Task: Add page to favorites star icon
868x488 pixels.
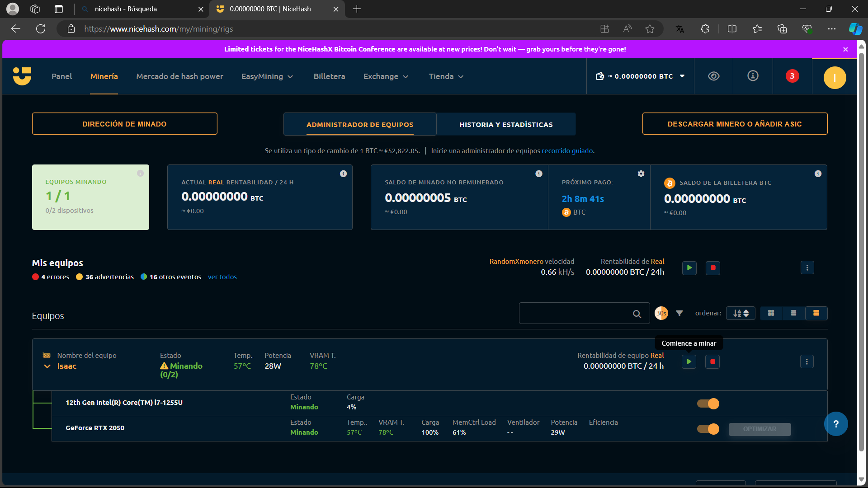Action: point(650,29)
